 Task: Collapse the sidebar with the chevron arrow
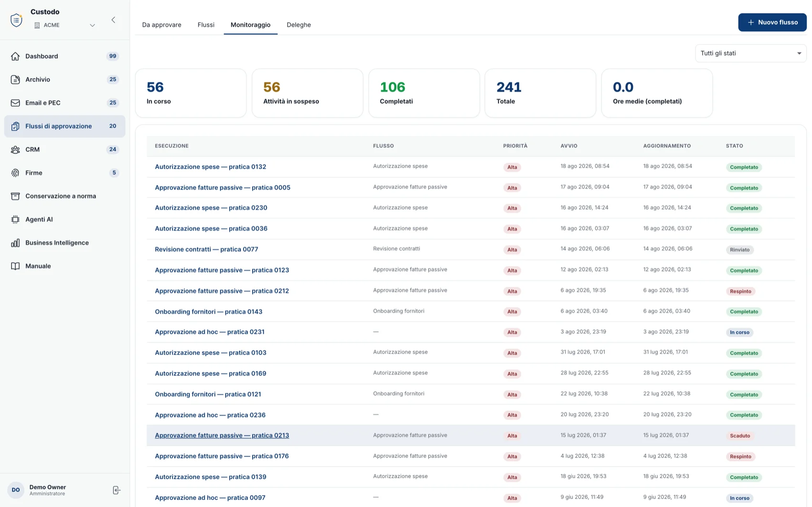[113, 20]
